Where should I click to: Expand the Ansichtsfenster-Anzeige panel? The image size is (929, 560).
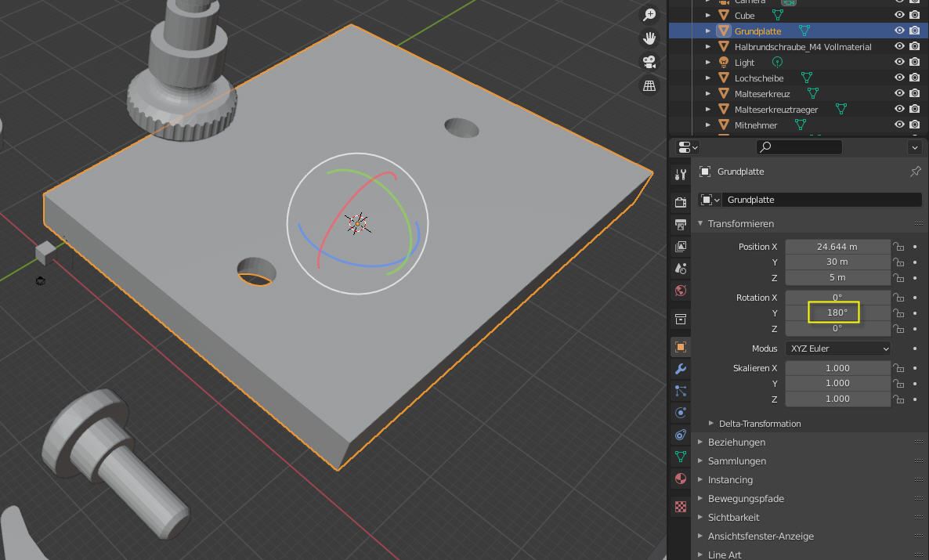click(x=700, y=536)
